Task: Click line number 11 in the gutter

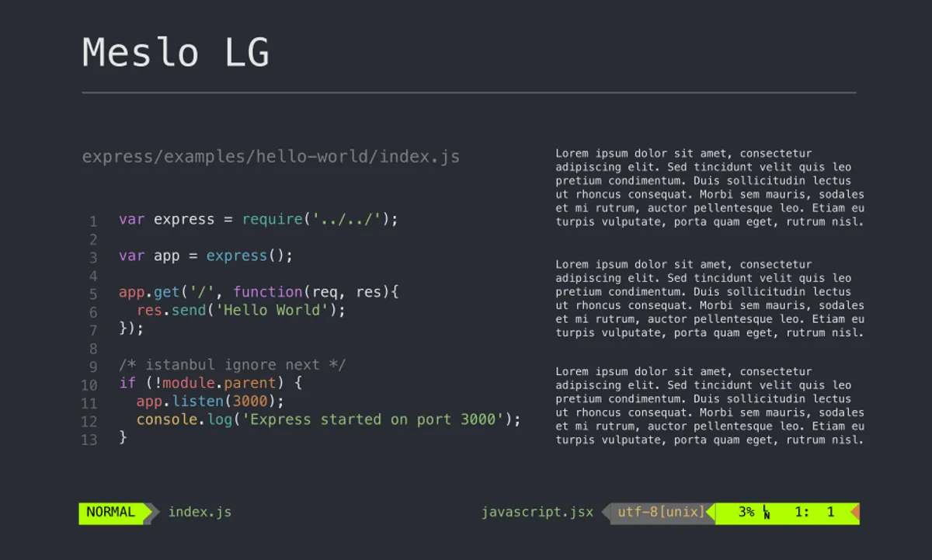Action: 89,404
